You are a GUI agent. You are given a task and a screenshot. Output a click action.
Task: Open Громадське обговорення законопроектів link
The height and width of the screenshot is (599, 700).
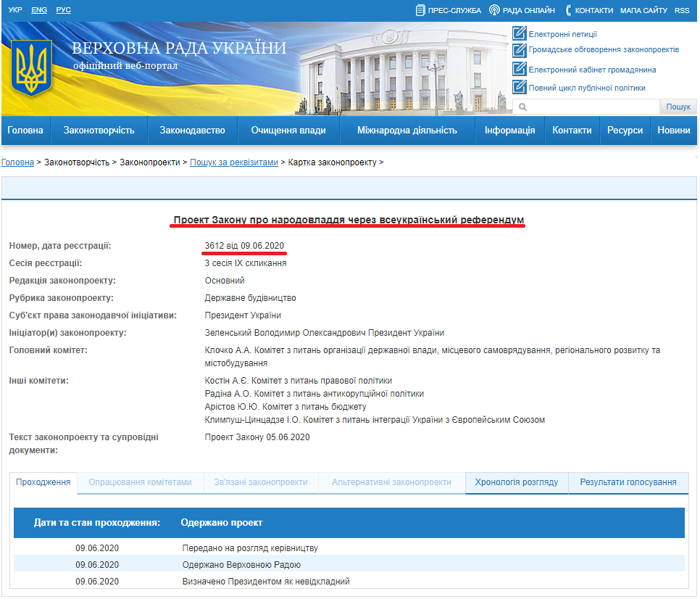click(x=604, y=49)
